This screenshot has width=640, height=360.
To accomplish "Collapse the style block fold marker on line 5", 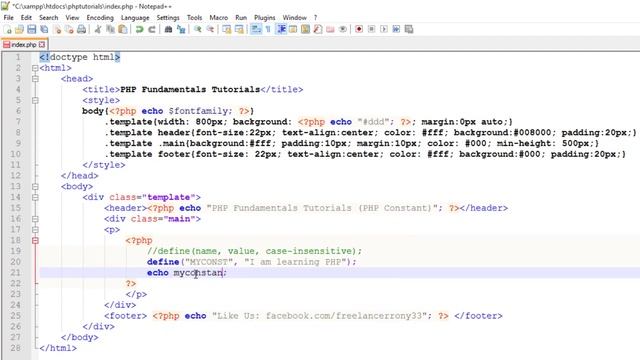I will 35,100.
